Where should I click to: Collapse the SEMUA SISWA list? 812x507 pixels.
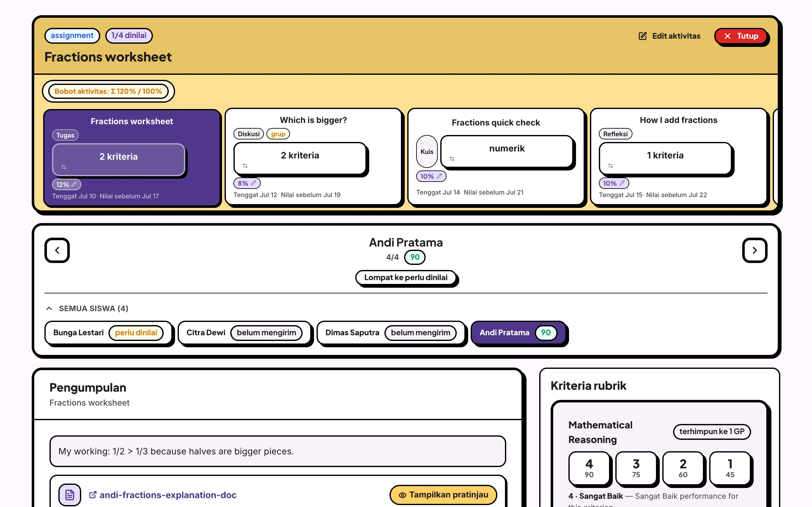(49, 308)
